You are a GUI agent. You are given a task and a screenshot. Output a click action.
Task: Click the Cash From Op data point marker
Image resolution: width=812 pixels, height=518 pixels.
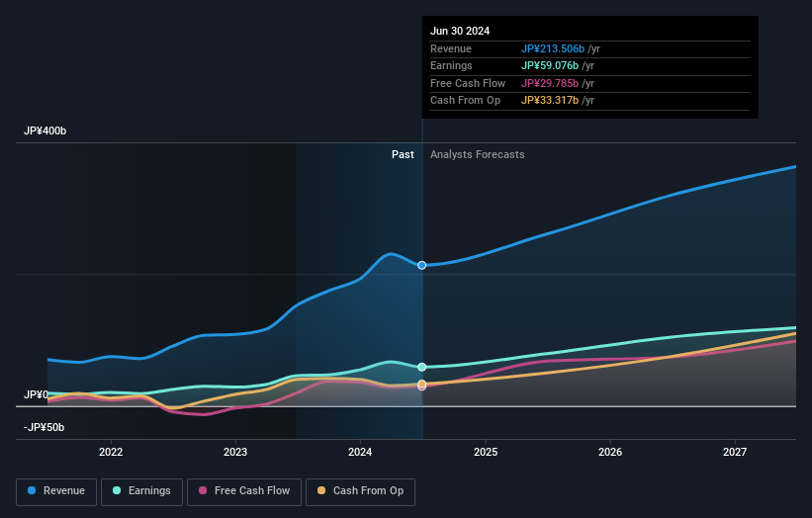[x=422, y=384]
